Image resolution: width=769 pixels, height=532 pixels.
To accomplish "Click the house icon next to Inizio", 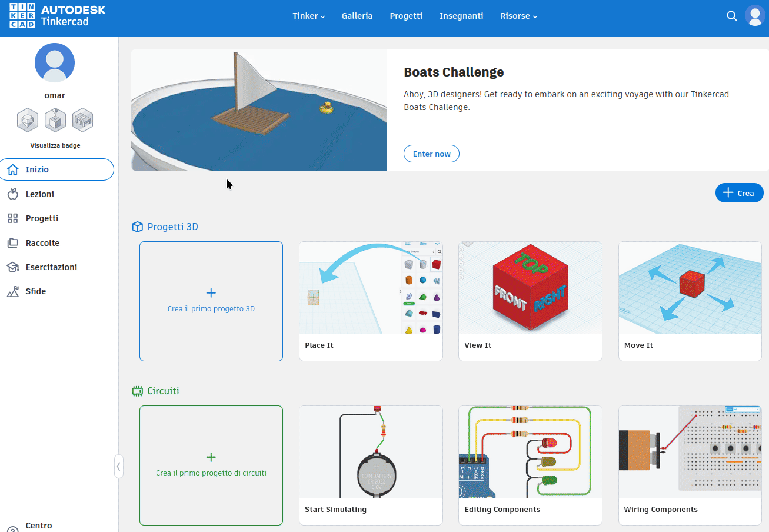I will click(13, 169).
